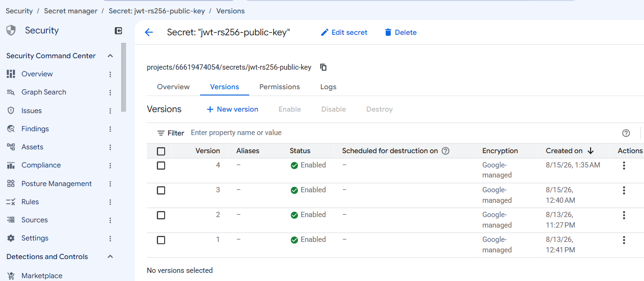
Task: Show help for Scheduled for destruction
Action: tap(445, 151)
